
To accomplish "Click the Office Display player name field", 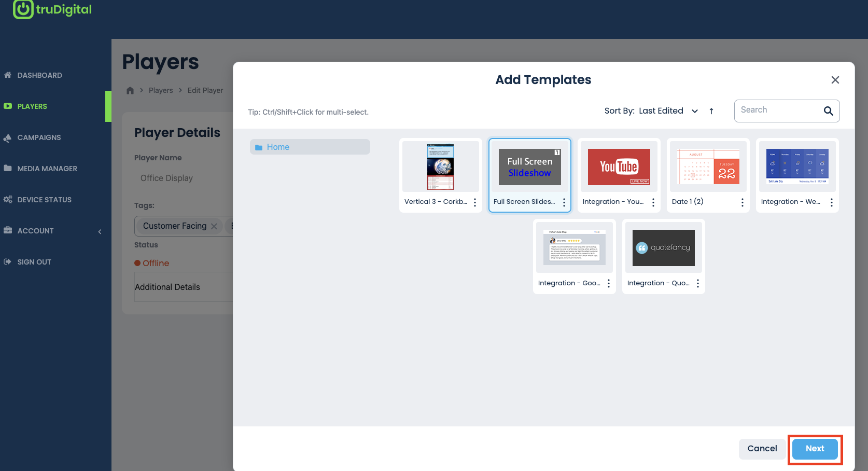I will point(184,178).
